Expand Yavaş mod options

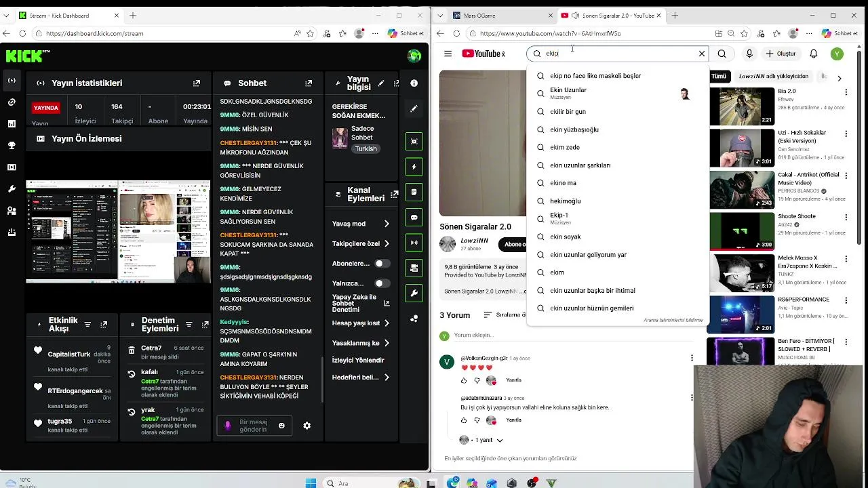(x=387, y=224)
